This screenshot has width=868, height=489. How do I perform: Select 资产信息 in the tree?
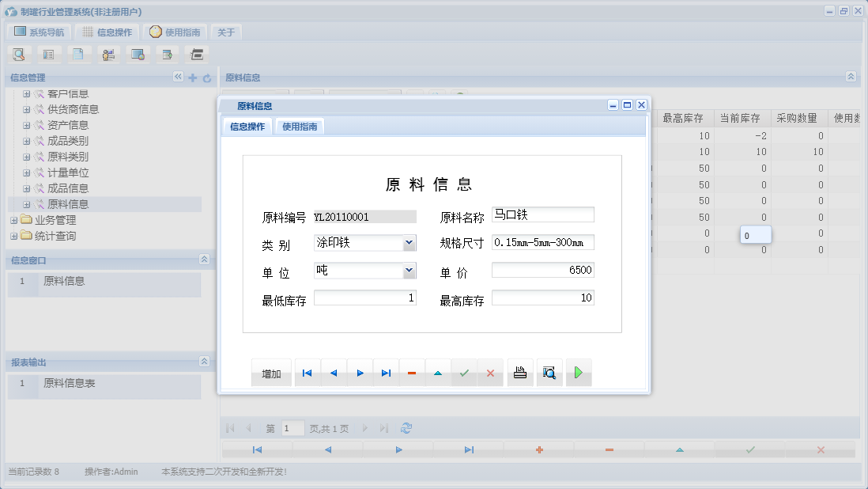68,126
